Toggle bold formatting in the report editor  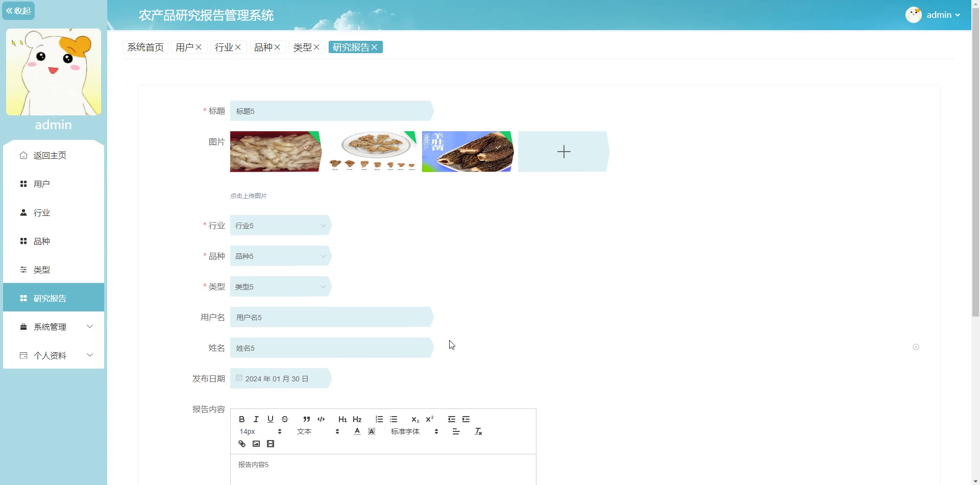point(242,419)
